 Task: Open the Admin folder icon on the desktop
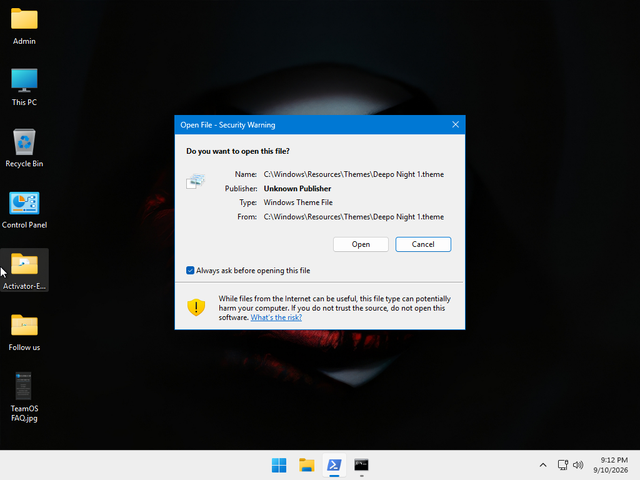24,26
